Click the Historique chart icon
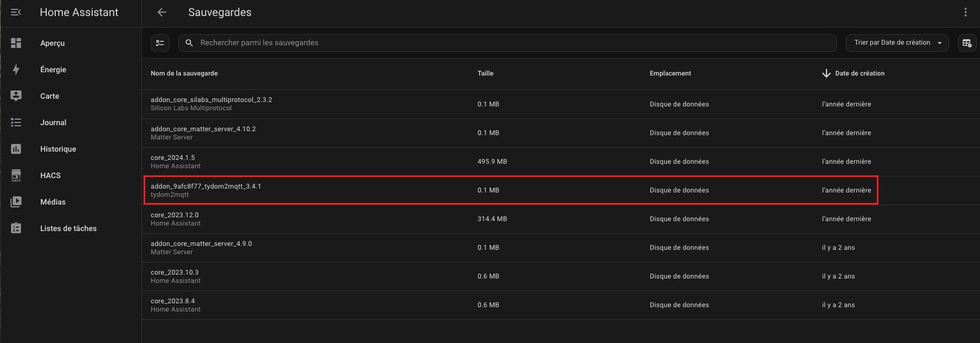980x343 pixels. point(16,149)
